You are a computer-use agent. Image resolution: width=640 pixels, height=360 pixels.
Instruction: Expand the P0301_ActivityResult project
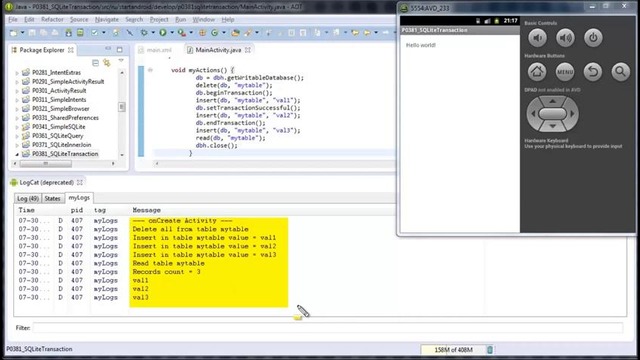(x=17, y=91)
